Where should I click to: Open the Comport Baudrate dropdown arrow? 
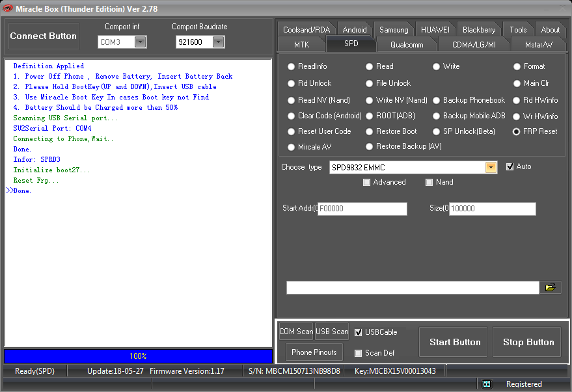218,42
